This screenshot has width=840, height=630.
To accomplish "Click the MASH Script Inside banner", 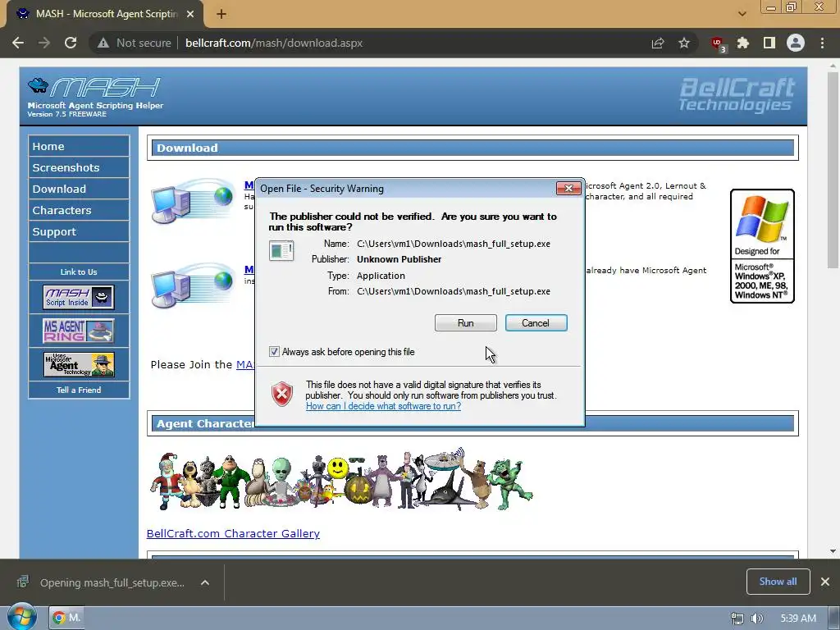I will [79, 297].
